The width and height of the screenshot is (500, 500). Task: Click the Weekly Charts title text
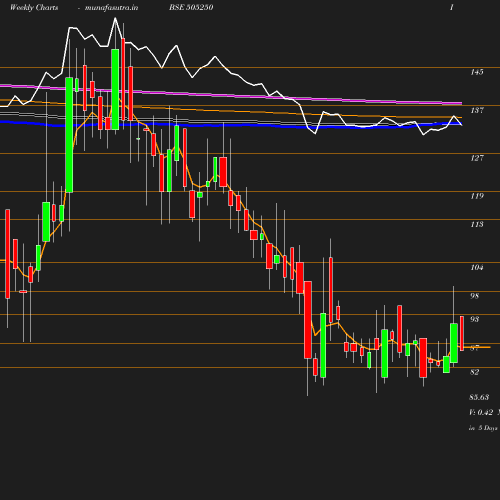[34, 7]
